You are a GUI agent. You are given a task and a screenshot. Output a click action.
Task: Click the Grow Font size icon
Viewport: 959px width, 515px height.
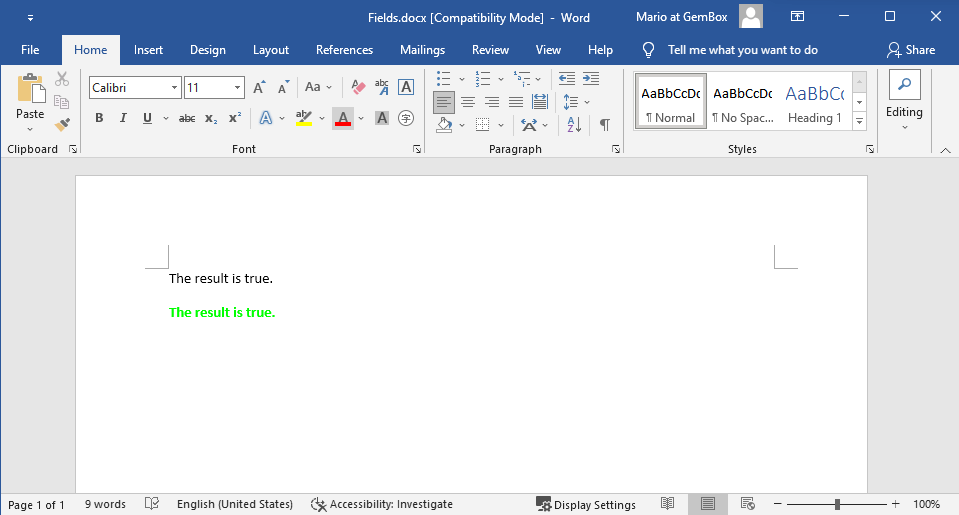click(x=259, y=88)
